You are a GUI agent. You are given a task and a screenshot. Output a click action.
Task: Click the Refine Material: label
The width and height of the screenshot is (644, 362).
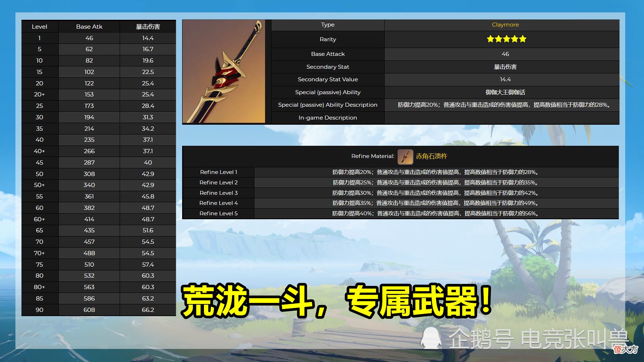(373, 156)
